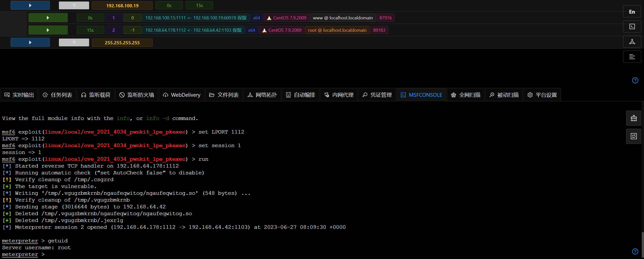Click www @ localhost.localdomain user tag
This screenshot has width=644, height=259.
343,18
